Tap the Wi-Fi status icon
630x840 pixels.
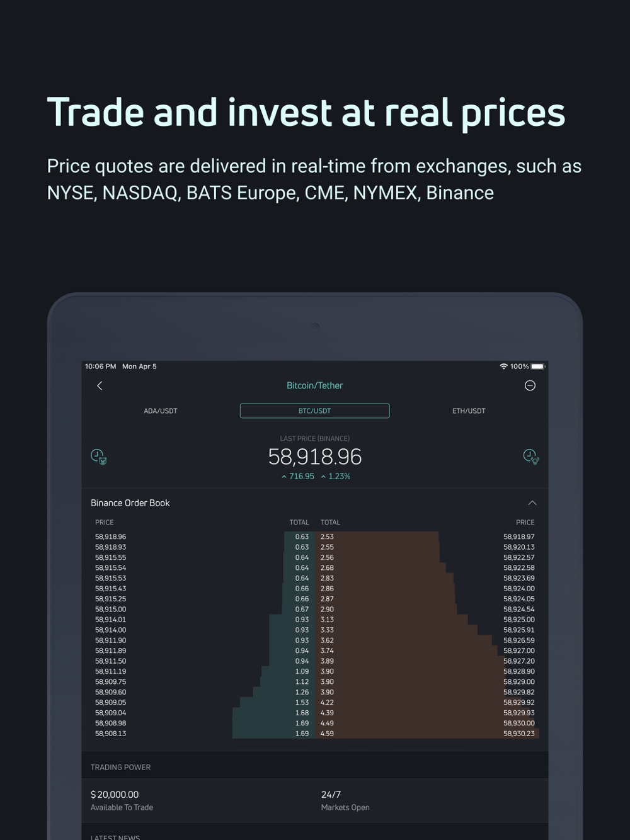coord(503,366)
